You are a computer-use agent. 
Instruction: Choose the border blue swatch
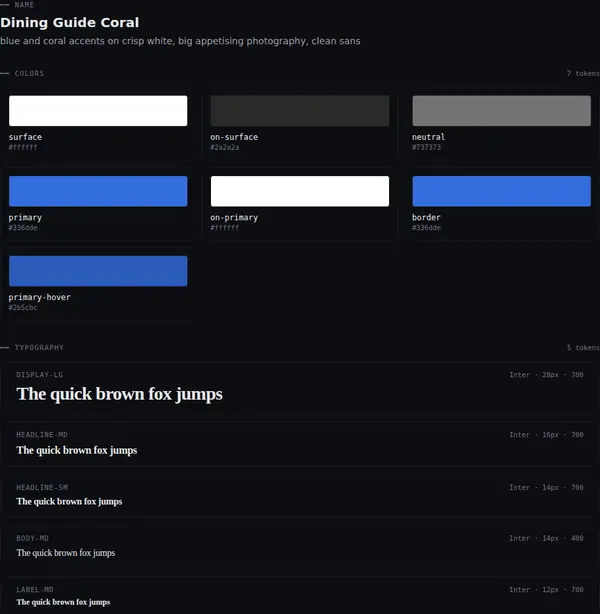click(502, 191)
